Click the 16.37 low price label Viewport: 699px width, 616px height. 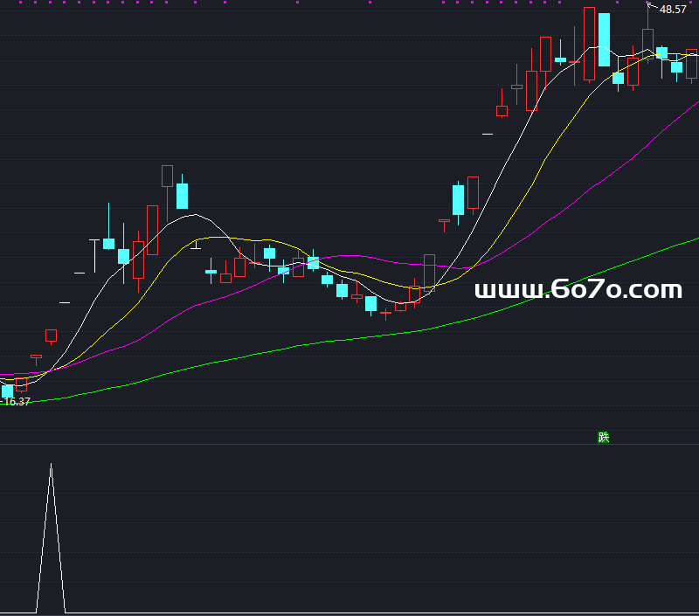click(x=17, y=402)
